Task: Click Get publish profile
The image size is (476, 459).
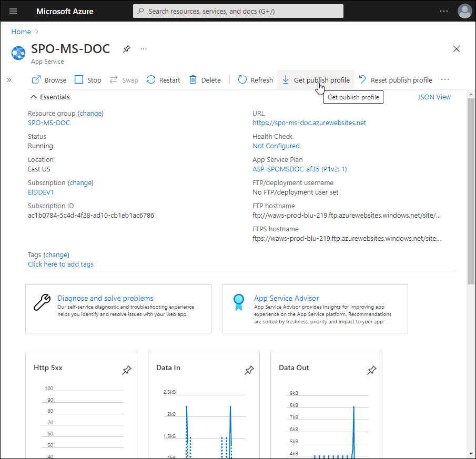Action: tap(316, 80)
